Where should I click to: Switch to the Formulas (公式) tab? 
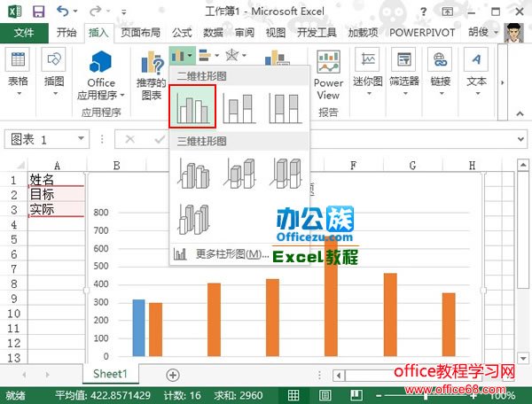[x=182, y=33]
